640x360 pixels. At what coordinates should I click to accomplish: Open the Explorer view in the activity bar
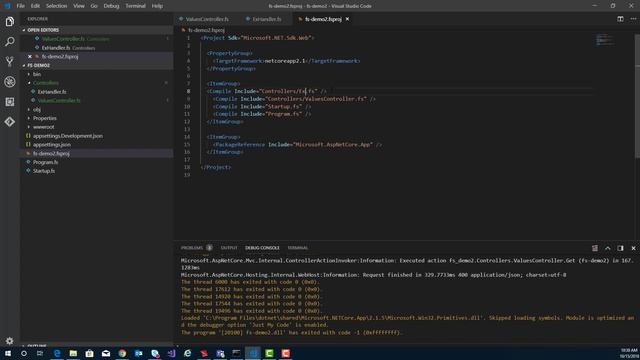point(10,21)
